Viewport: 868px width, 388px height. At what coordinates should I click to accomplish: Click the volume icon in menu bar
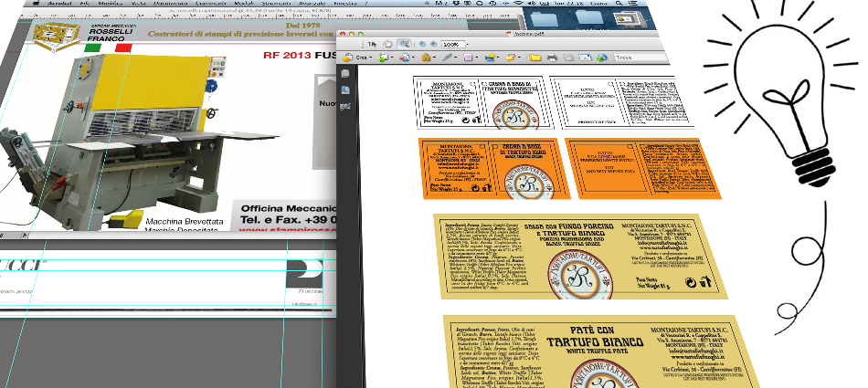[532, 4]
